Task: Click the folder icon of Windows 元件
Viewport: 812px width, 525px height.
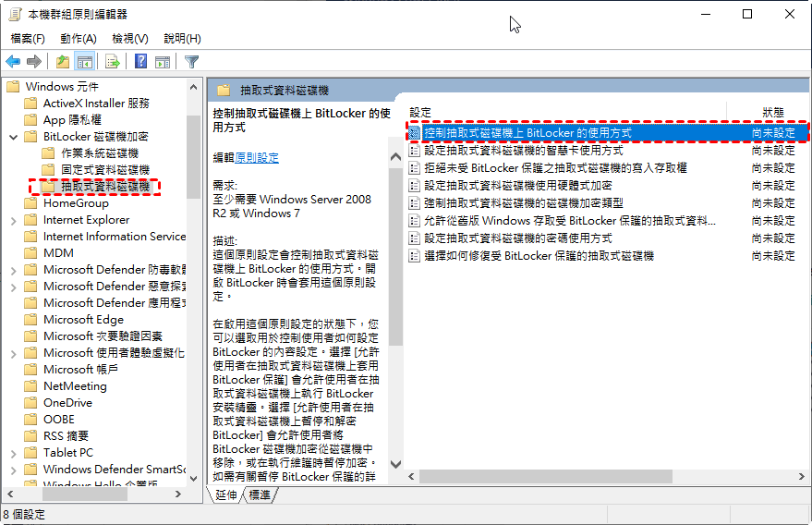Action: (x=13, y=87)
